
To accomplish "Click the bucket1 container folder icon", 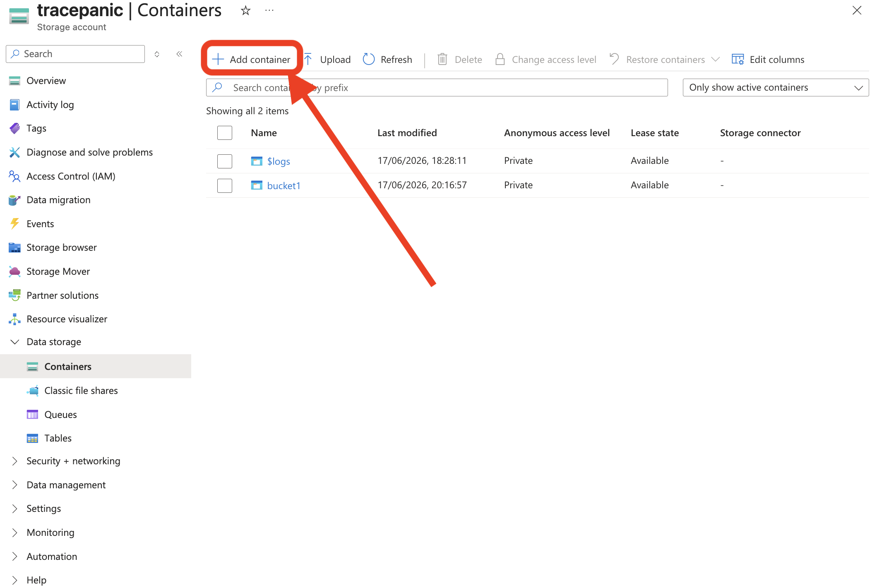I will coord(257,185).
